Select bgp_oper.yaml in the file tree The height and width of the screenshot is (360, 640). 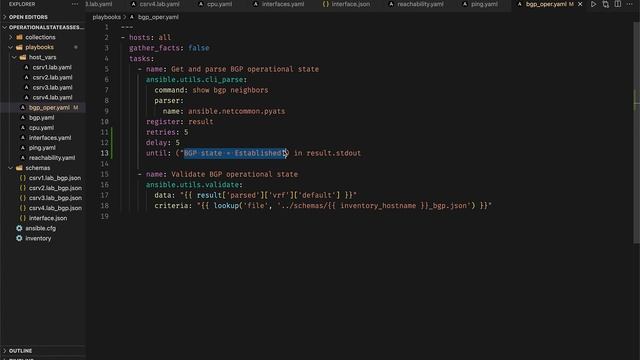pyautogui.click(x=49, y=108)
